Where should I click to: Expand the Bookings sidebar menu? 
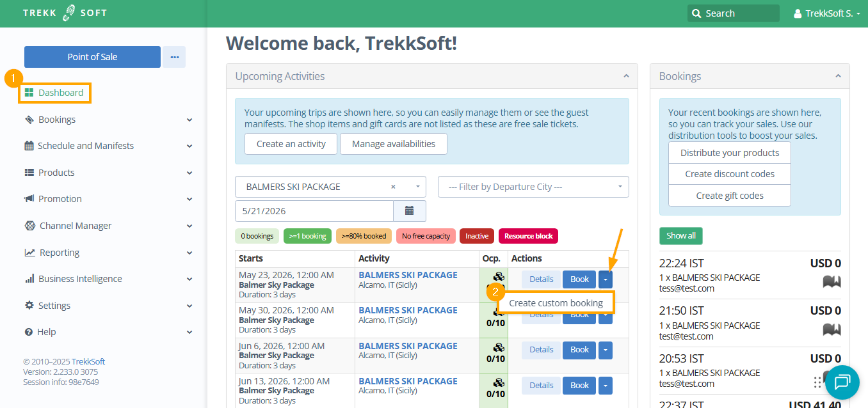[189, 120]
